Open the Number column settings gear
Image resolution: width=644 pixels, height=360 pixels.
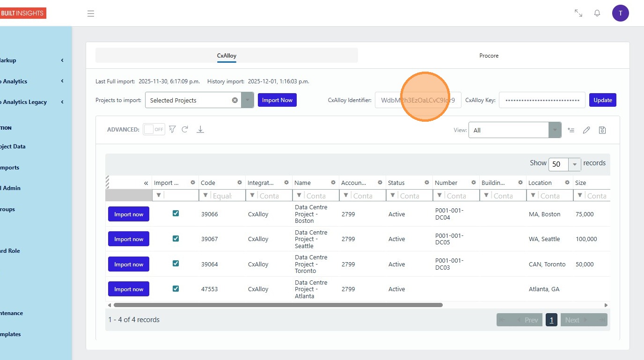coord(474,183)
